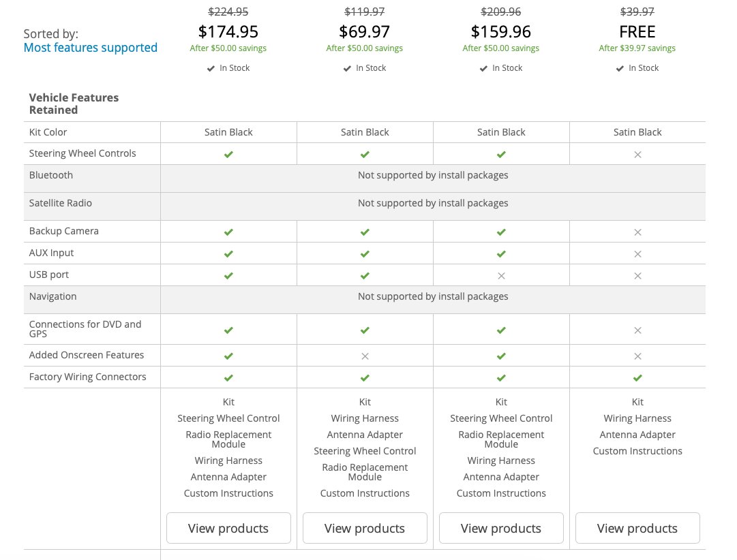The width and height of the screenshot is (737, 560).
Task: Click USB port X mark under $159.96 package
Action: coord(501,276)
